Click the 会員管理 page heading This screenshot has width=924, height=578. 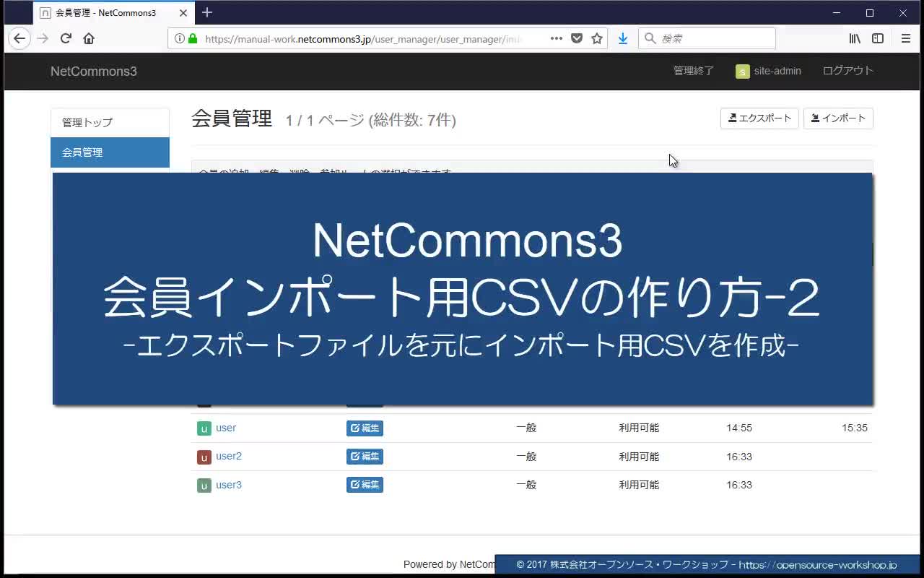tap(232, 118)
